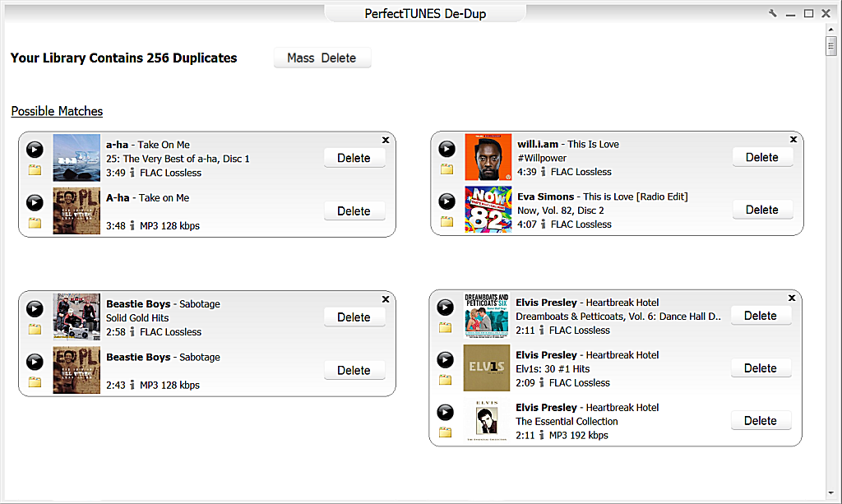Delete Elvis track from The Essential Collection

pyautogui.click(x=761, y=421)
